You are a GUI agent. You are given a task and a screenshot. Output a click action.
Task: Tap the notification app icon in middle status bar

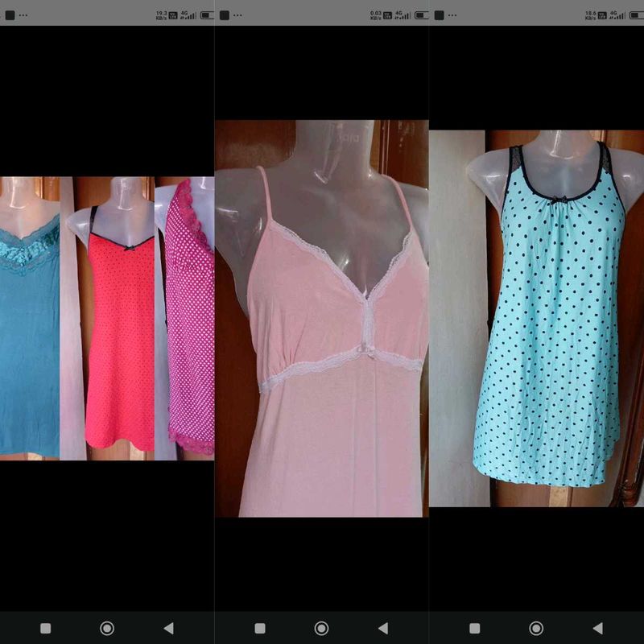pyautogui.click(x=225, y=14)
